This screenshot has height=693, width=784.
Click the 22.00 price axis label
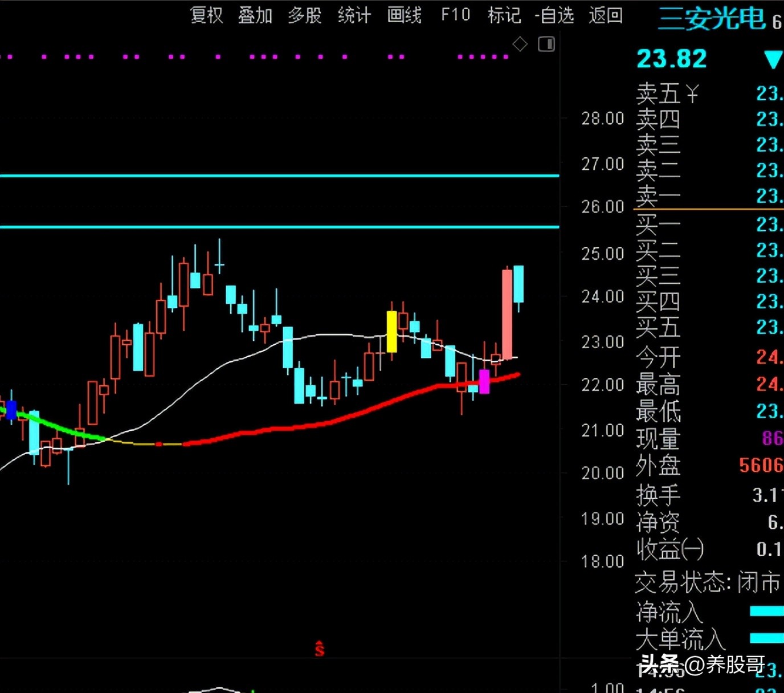pyautogui.click(x=602, y=385)
